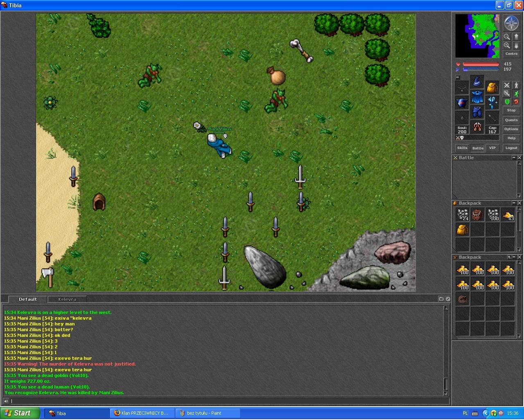Move minimap down one floor
Screen dimensions: 524x420
point(516,45)
